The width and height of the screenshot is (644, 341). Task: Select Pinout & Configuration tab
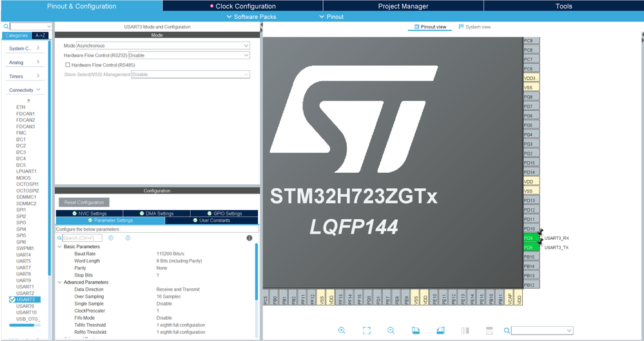81,6
